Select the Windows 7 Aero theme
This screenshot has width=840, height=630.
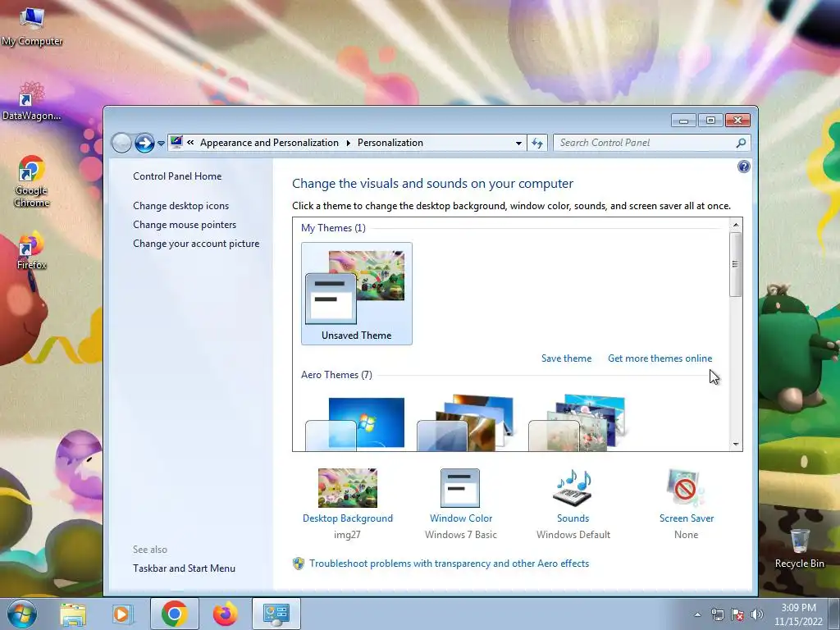tap(356, 423)
